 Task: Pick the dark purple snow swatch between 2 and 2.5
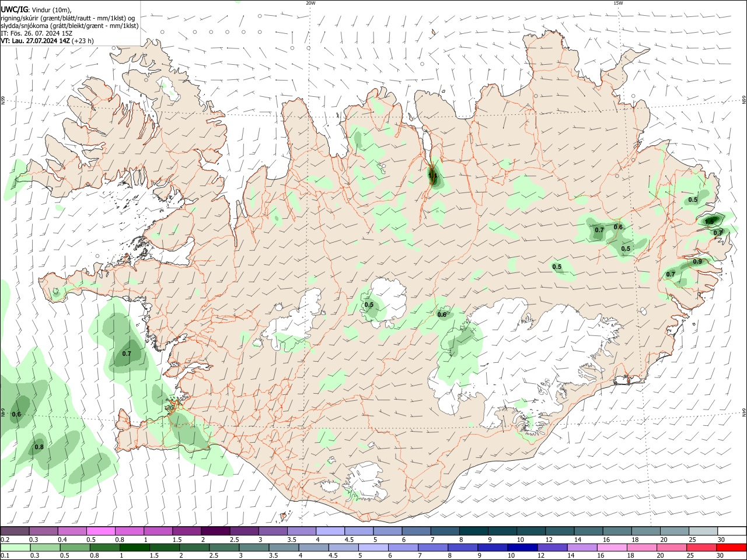(x=215, y=531)
